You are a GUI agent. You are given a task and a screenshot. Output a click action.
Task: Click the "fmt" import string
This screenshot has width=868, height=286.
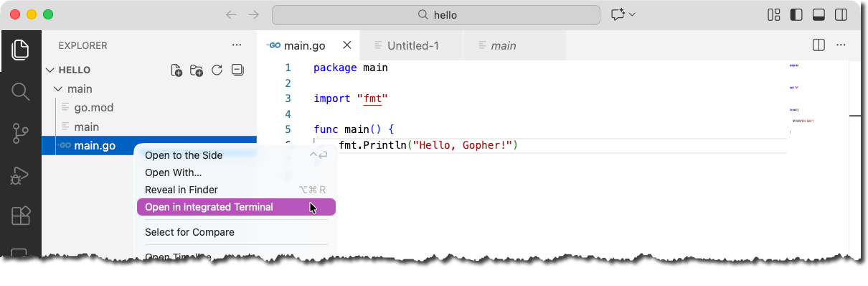click(372, 98)
